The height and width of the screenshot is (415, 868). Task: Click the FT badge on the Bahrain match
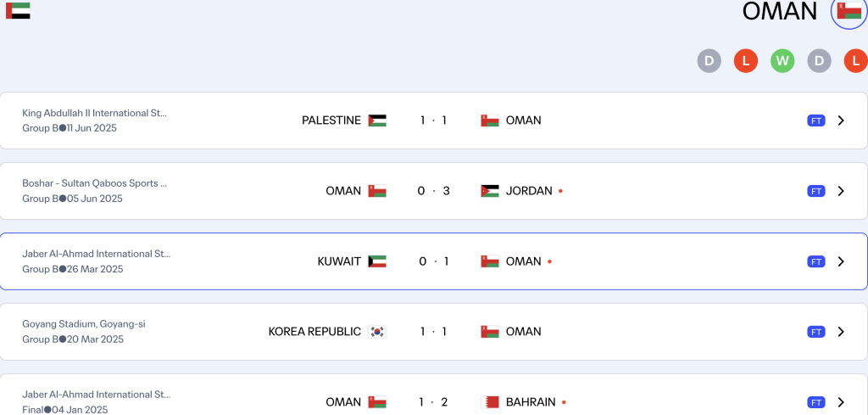(x=815, y=402)
